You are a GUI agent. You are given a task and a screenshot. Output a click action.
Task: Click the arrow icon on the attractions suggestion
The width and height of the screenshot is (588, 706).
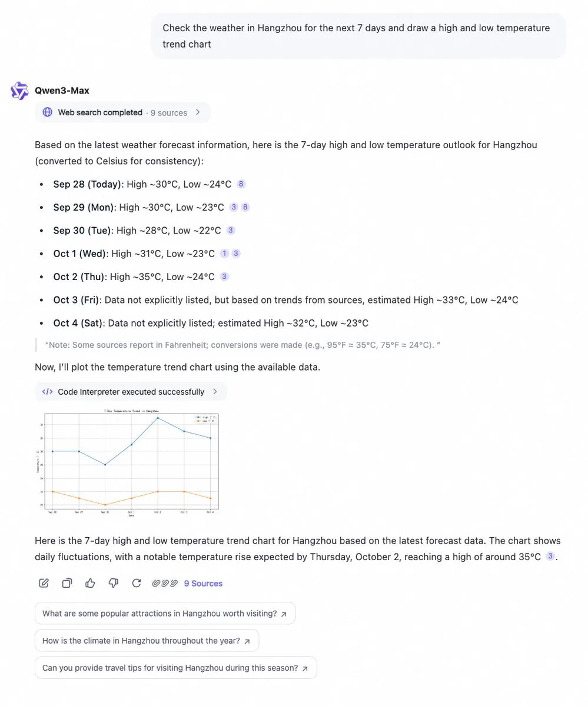point(283,613)
